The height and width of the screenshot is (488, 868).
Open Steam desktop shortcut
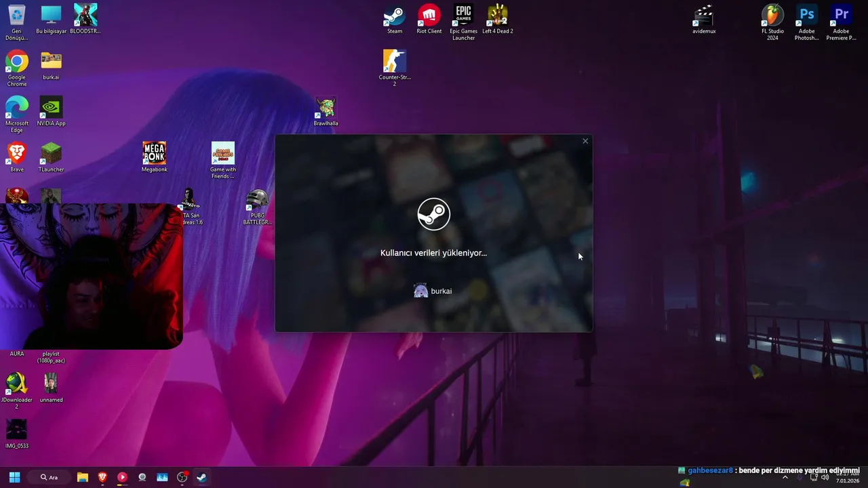click(394, 19)
